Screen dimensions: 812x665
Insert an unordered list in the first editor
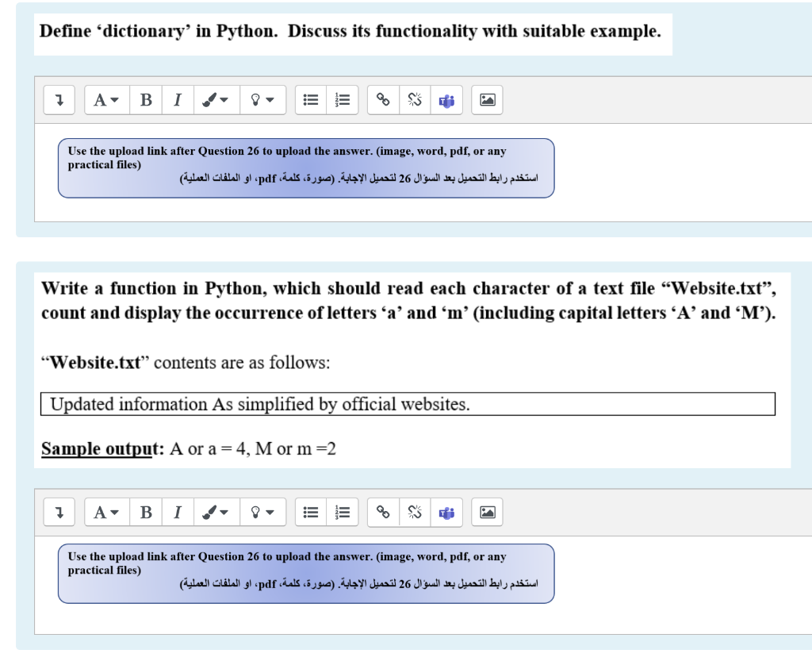click(311, 99)
